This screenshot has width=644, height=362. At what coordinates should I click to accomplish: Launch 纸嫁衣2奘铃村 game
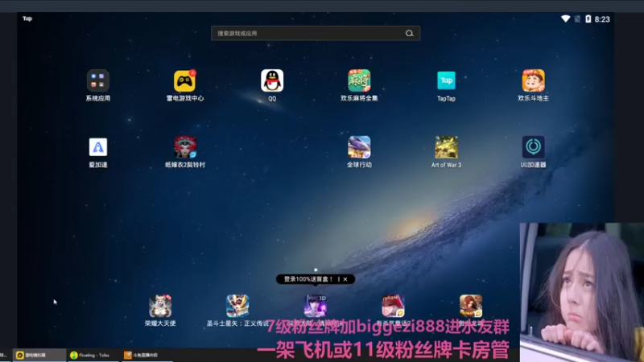pos(185,147)
